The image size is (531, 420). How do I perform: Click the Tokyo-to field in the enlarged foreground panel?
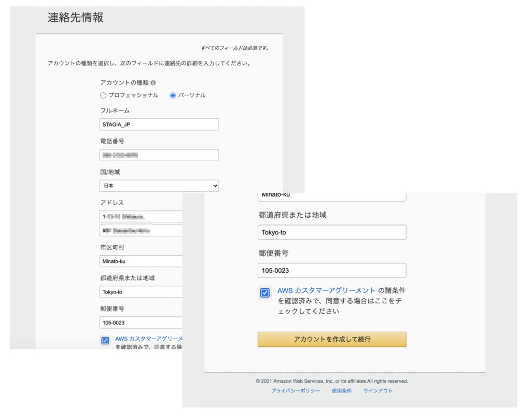point(331,232)
